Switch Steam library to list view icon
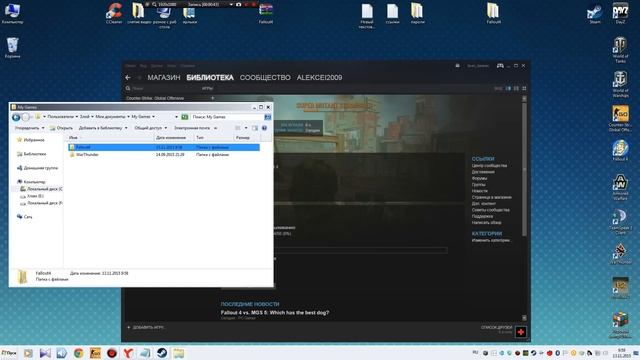640x360 pixels. pos(516,88)
